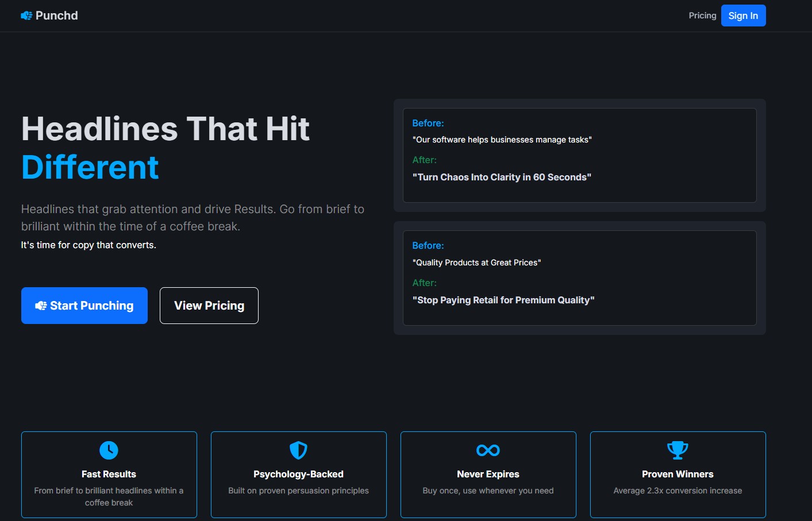The width and height of the screenshot is (812, 521).
Task: Click the "Stop Paying Retail" headline example
Action: [503, 300]
